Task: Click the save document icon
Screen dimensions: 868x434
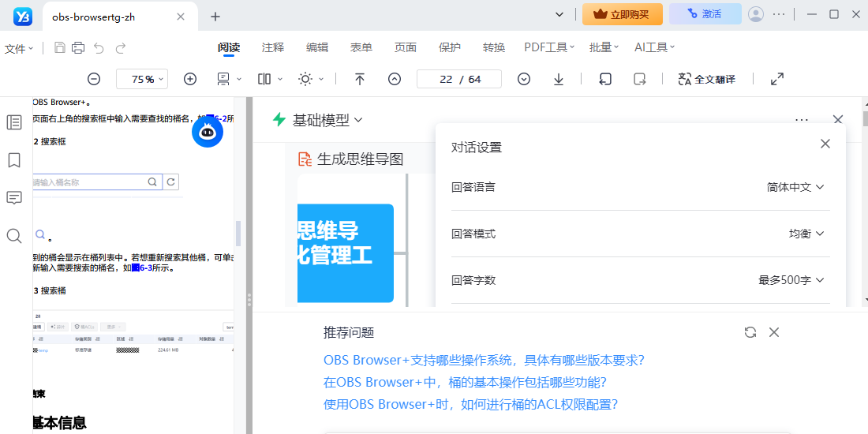Action: coord(60,47)
